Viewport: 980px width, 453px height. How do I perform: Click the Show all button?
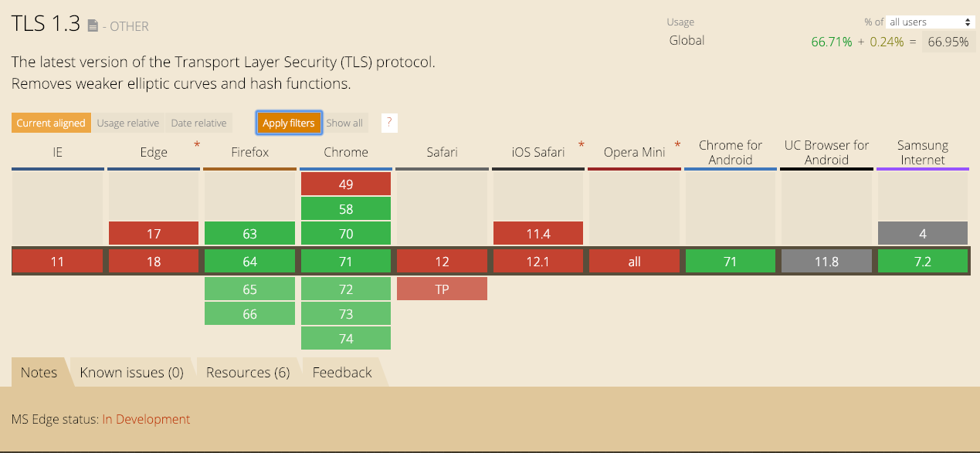[344, 123]
